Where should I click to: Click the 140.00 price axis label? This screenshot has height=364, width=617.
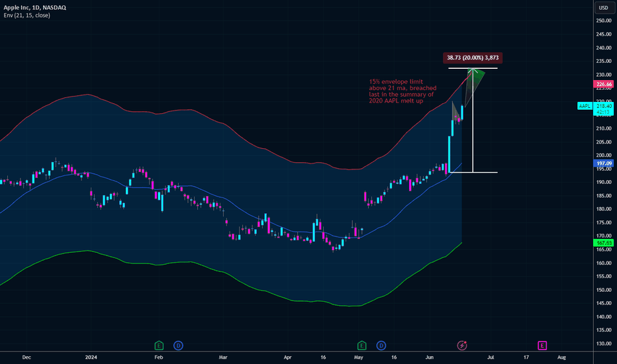click(604, 316)
